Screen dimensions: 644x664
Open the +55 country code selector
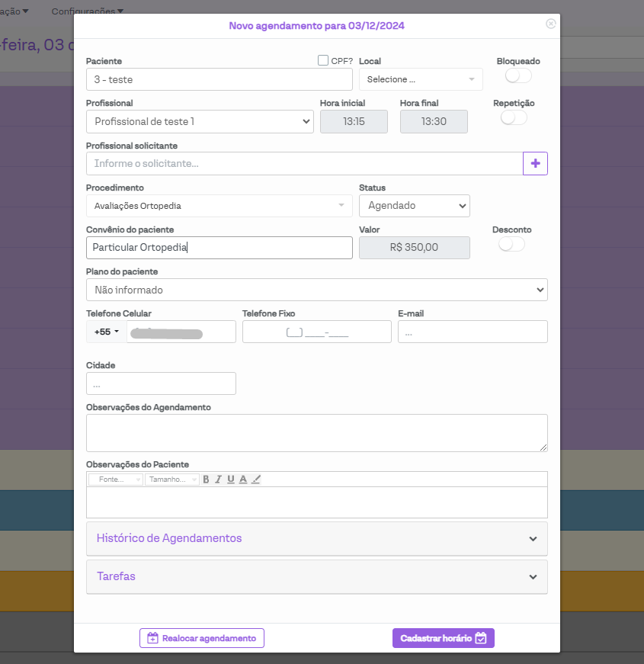(x=107, y=332)
